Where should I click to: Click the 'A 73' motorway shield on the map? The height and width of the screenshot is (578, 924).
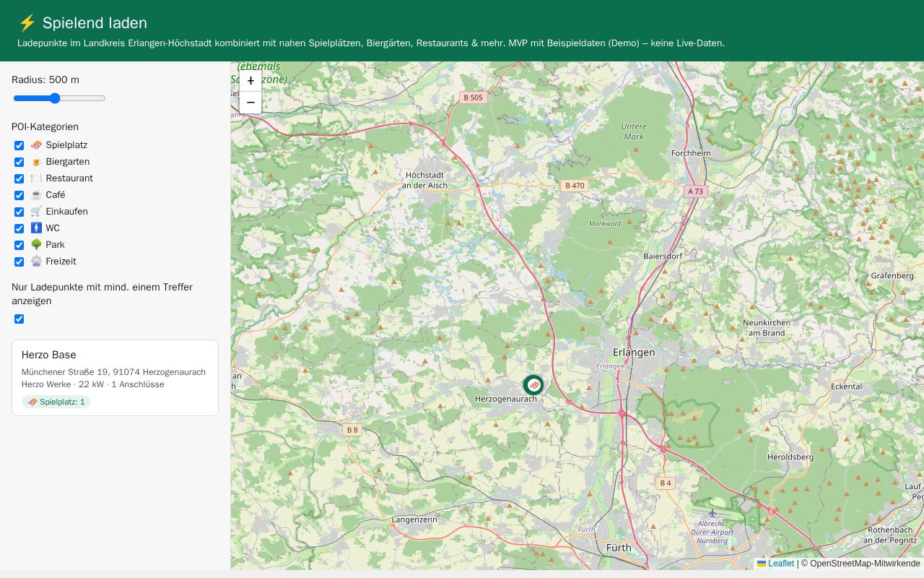click(x=695, y=191)
